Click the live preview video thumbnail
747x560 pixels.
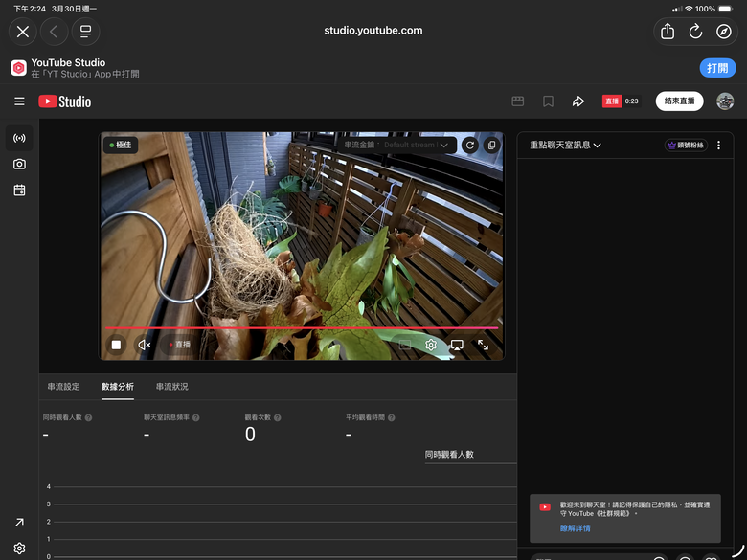pos(302,246)
